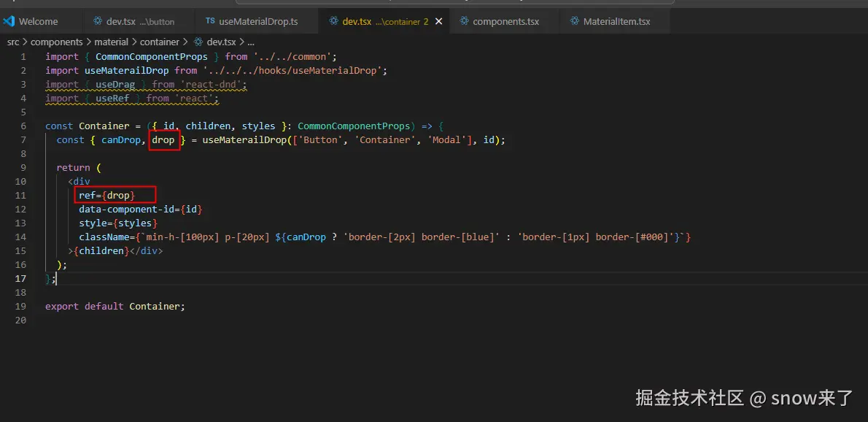Click the 'style={styles}' attribute
This screenshot has width=868, height=422.
click(118, 223)
